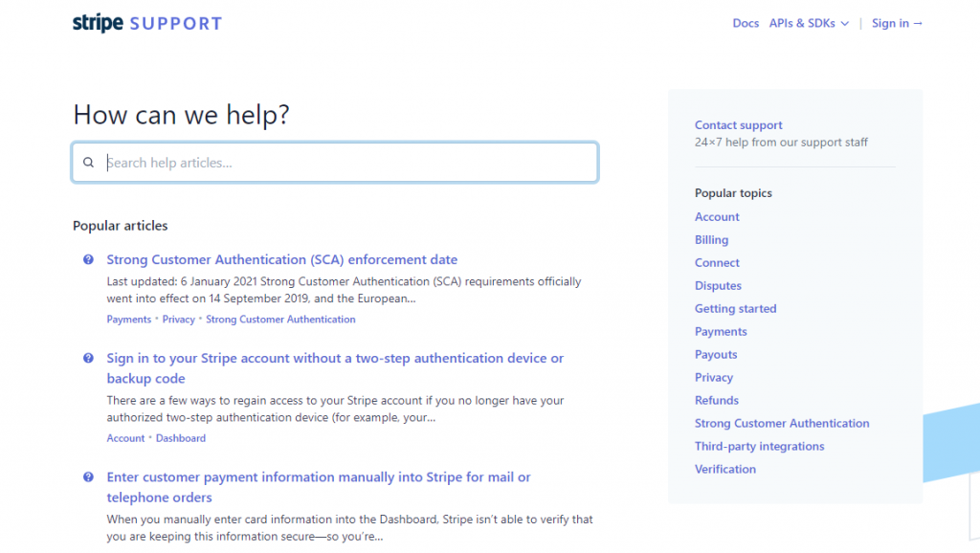Click the 'How can we help?' heading

point(181,115)
